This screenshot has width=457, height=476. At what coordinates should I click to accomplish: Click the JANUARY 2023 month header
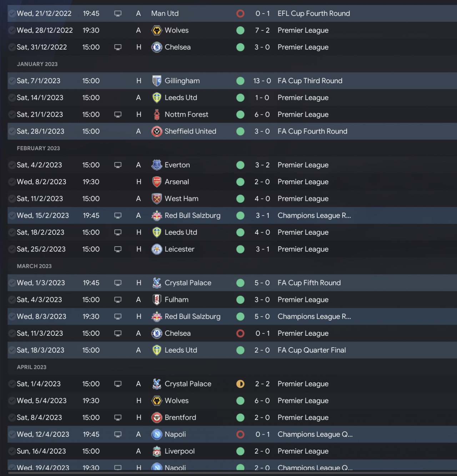[37, 64]
